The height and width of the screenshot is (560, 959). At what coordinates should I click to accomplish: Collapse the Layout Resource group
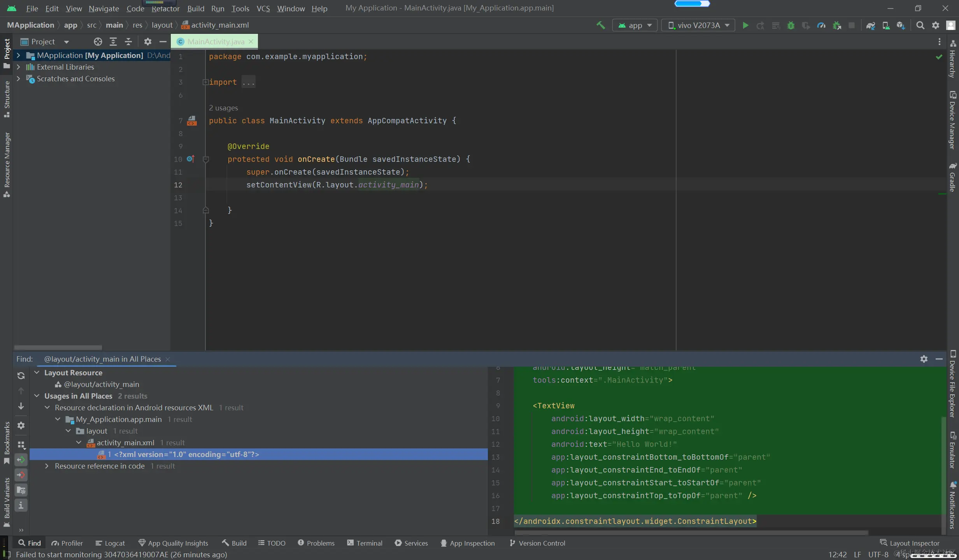37,373
